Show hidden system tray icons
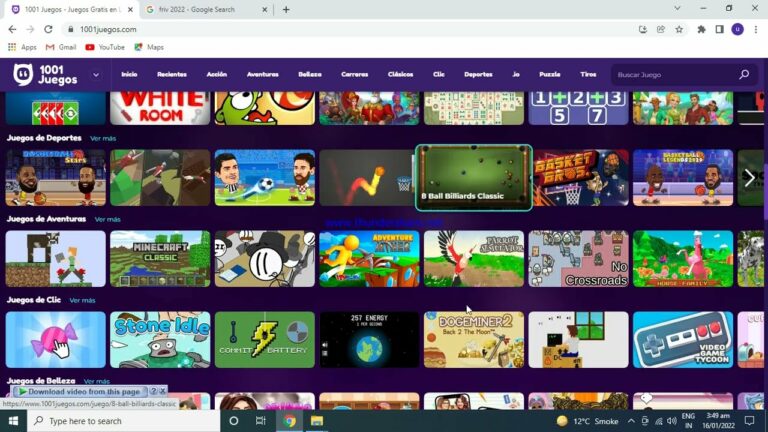Viewport: 768px width, 432px height. (631, 421)
